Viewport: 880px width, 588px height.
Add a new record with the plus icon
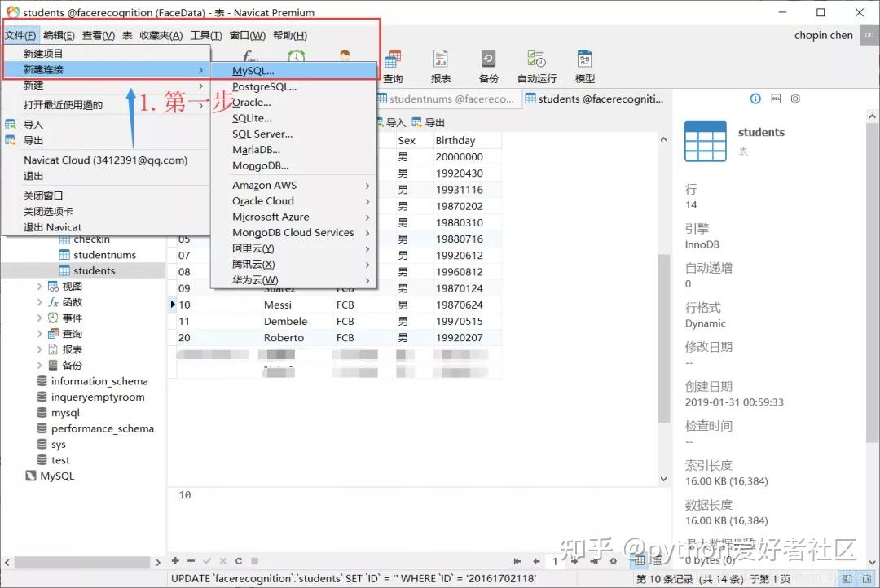(176, 561)
